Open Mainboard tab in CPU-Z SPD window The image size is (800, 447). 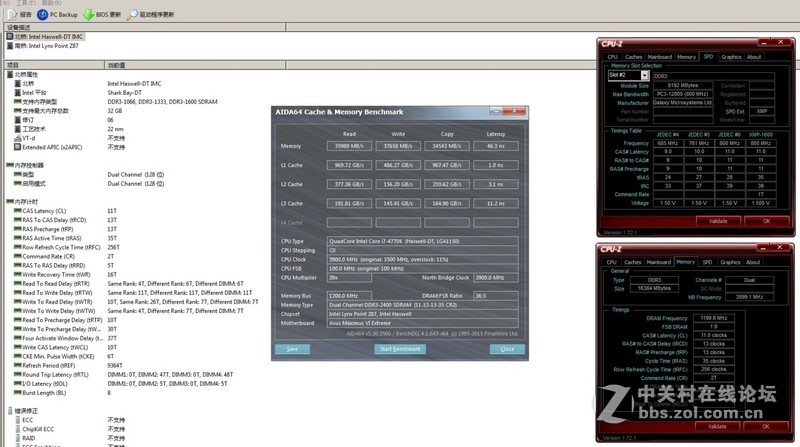(x=660, y=57)
